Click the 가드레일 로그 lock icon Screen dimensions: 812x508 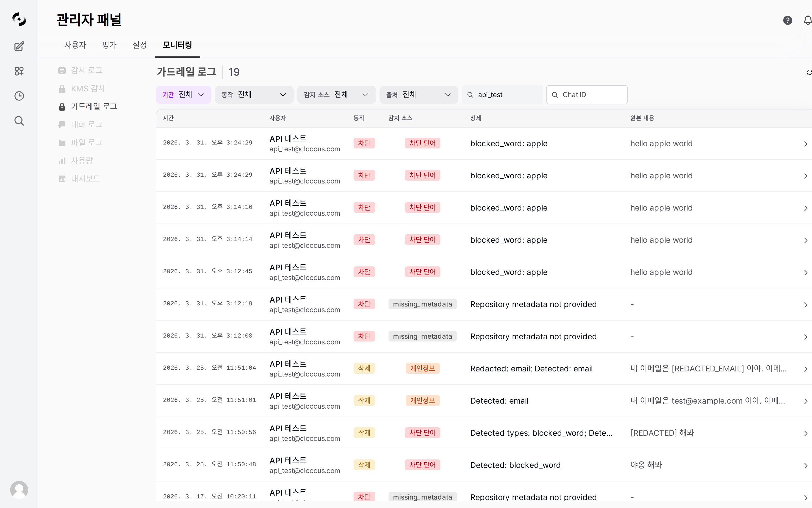62,107
